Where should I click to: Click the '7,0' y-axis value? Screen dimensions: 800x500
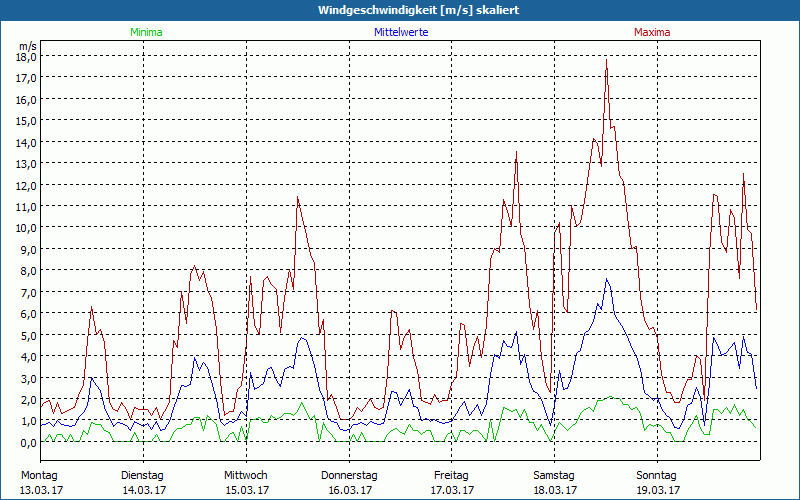[x=30, y=292]
